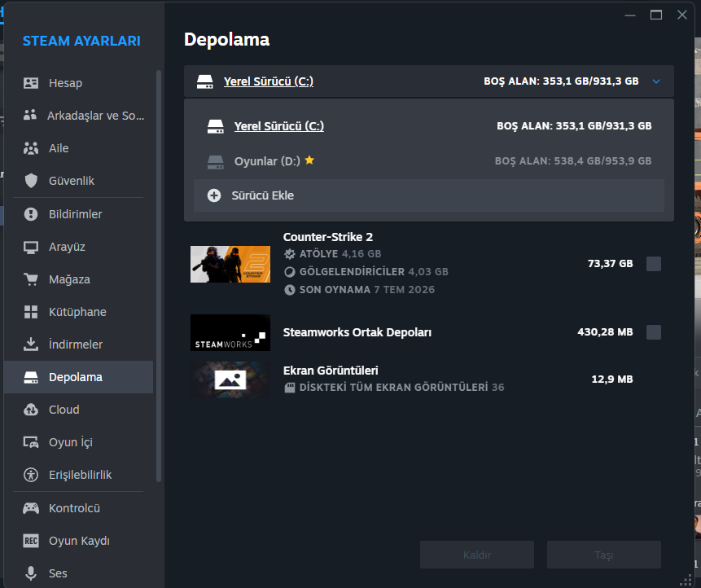Click the GÖLGELENDİRİCİLER shader icon
Image resolution: width=701 pixels, height=588 pixels.
(x=290, y=272)
